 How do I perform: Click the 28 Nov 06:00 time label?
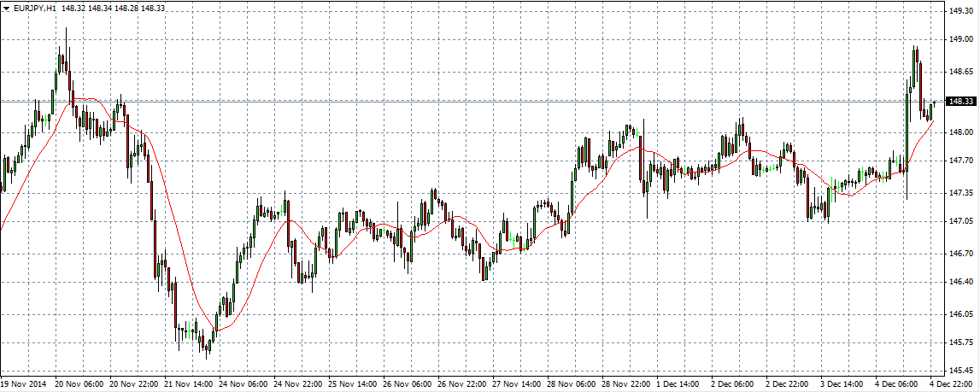point(570,383)
